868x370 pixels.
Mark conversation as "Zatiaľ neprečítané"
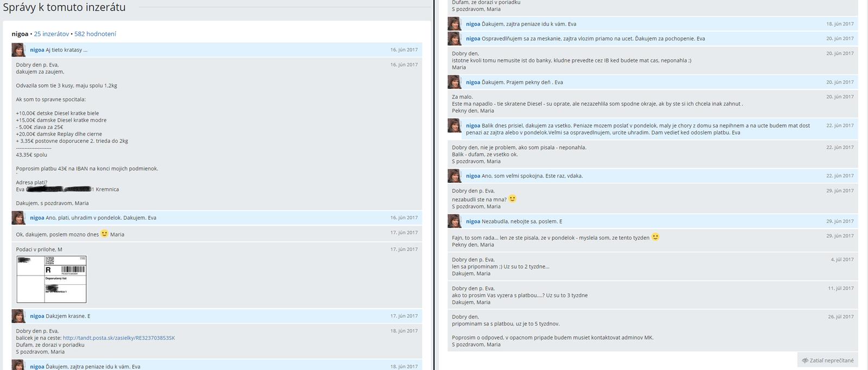coord(828,360)
